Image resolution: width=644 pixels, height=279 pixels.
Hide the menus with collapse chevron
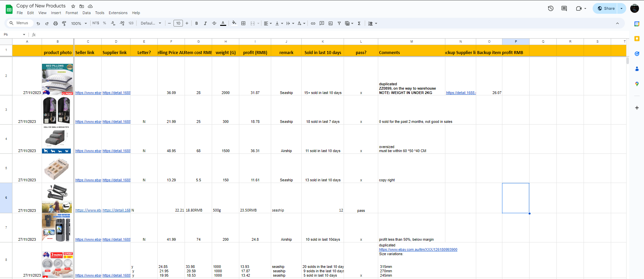click(617, 23)
